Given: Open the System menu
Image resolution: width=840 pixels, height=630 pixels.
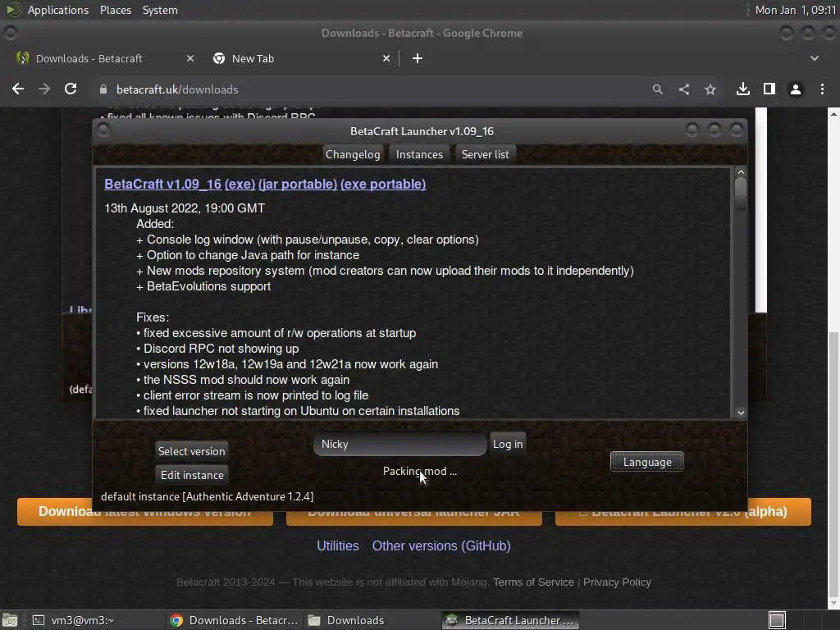Looking at the screenshot, I should pos(160,10).
